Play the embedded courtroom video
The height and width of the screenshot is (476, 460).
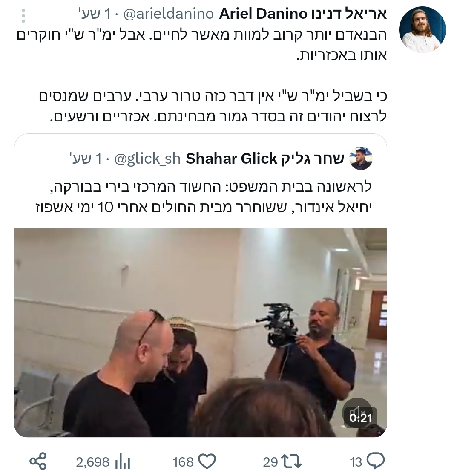click(201, 332)
